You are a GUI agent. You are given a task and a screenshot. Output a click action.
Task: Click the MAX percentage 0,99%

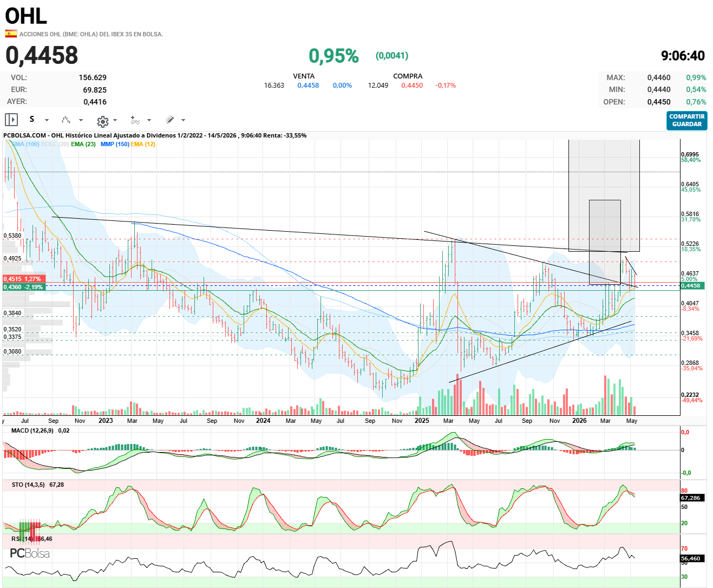[696, 77]
